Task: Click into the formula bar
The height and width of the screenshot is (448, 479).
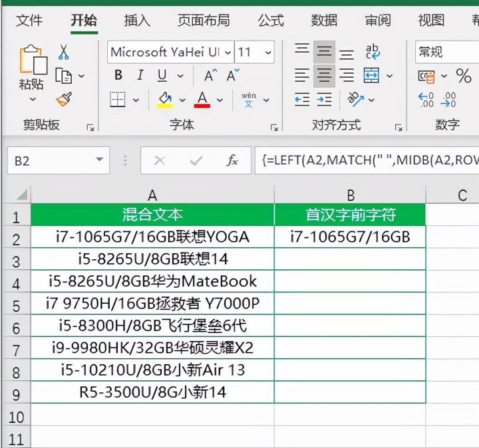Action: pos(367,160)
